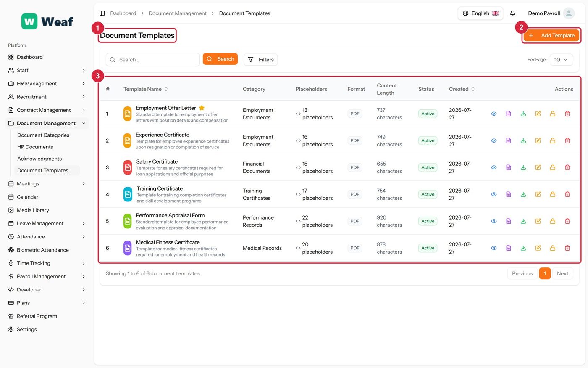The width and height of the screenshot is (588, 368).
Task: View the Employment Offer Letter template (eye icon)
Action: click(x=494, y=114)
